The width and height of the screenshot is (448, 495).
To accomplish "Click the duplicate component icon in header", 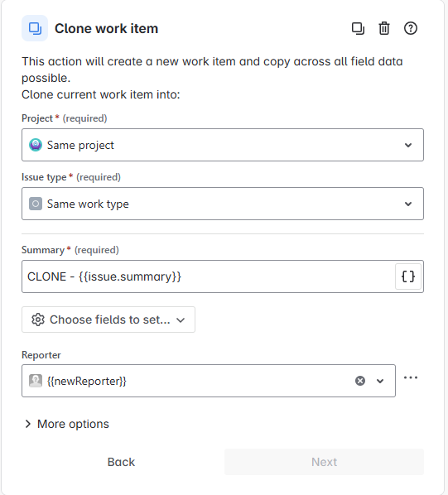I will 358,28.
